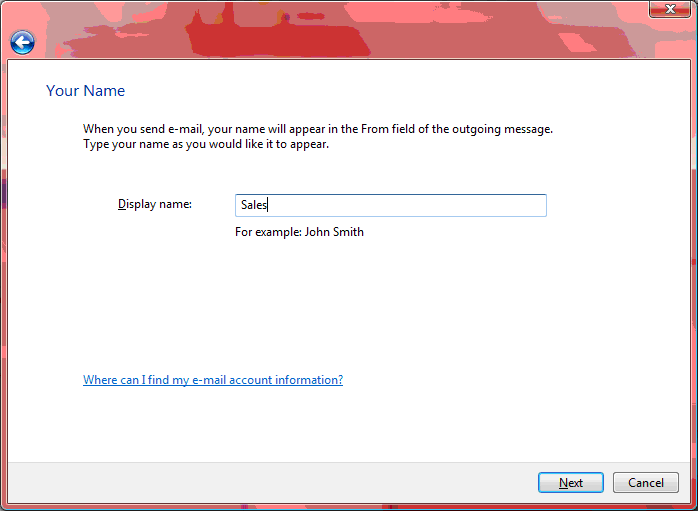698x511 pixels.
Task: Click the "Display name:" label
Action: point(154,204)
